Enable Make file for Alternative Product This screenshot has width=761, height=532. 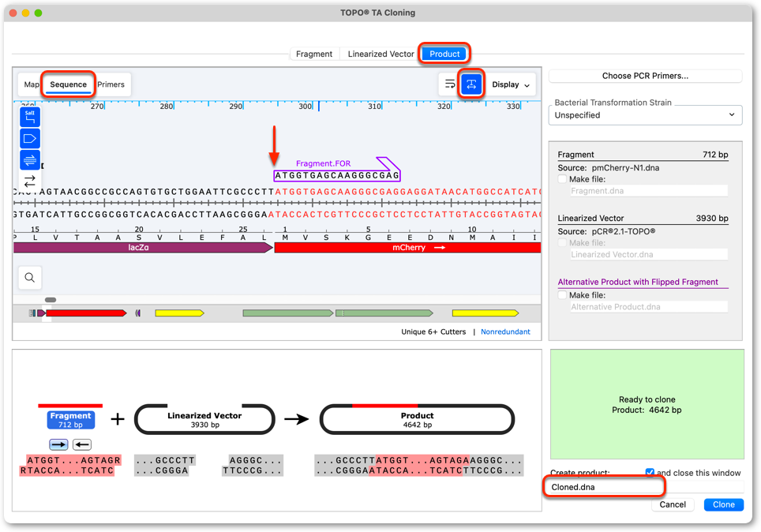point(563,295)
